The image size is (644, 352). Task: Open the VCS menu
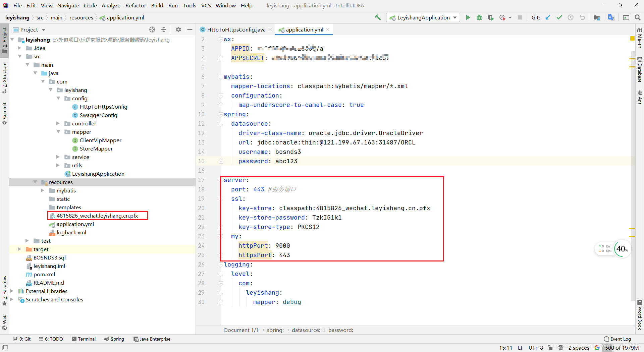pos(206,5)
